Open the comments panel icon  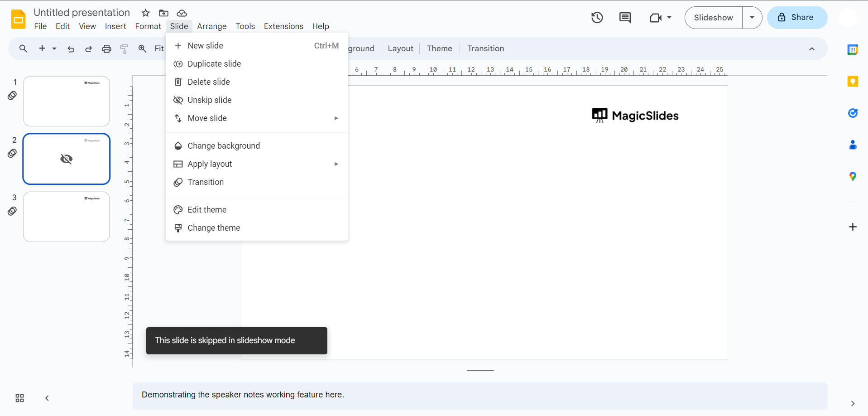pyautogui.click(x=625, y=18)
